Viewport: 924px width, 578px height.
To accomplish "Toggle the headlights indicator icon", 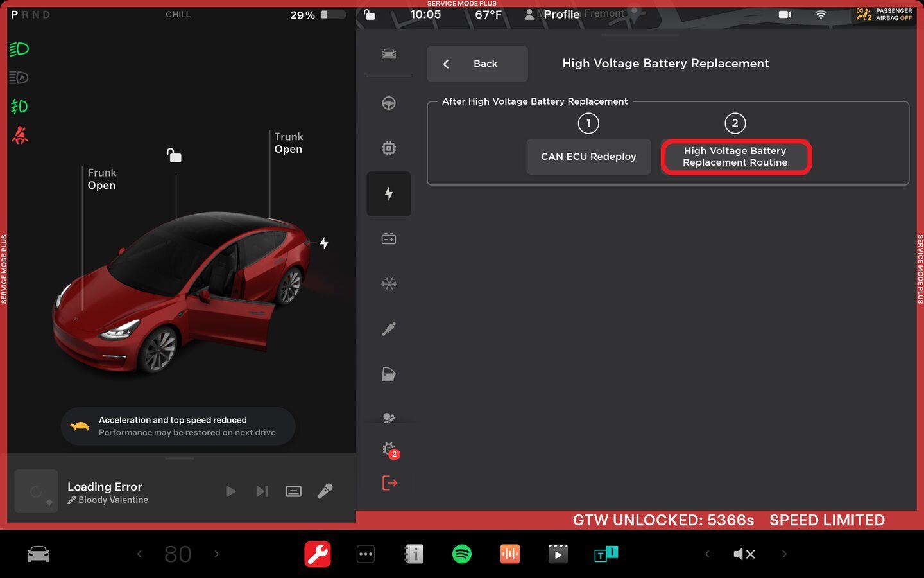I will (19, 49).
